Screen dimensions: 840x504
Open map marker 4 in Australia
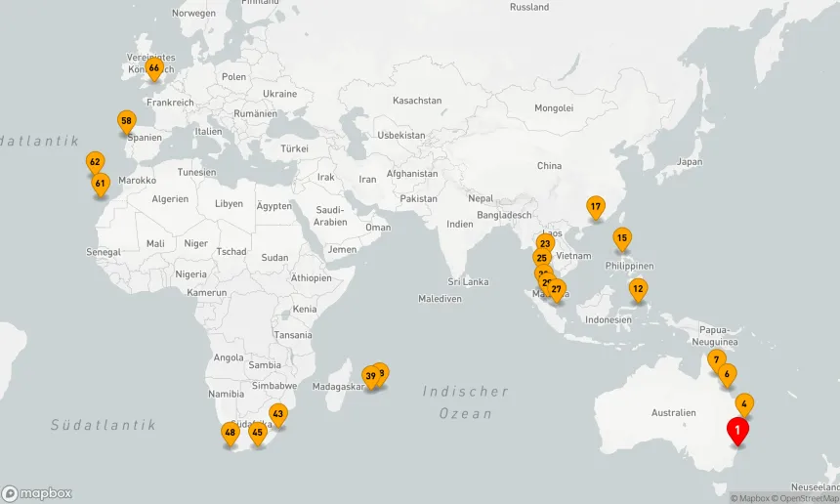[744, 405]
